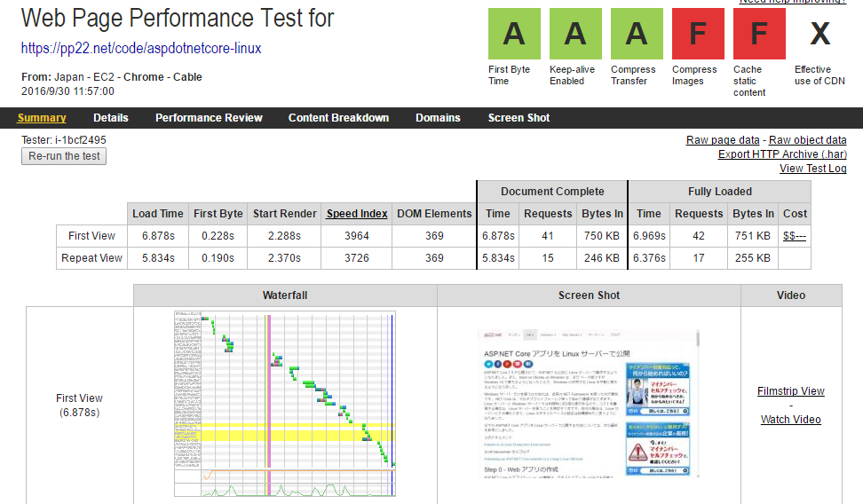Click the Keep-alive Enabled grade A box
This screenshot has height=504, width=863.
[x=575, y=34]
